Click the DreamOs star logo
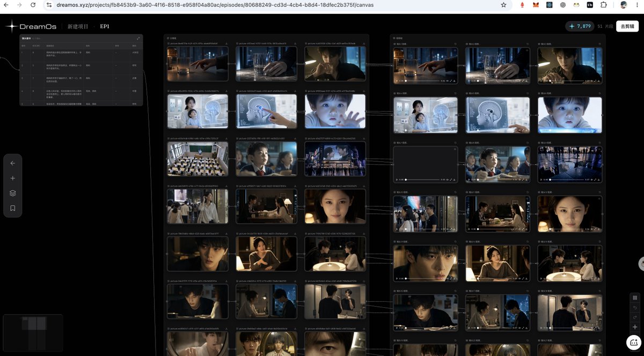The height and width of the screenshot is (356, 644). pos(12,26)
